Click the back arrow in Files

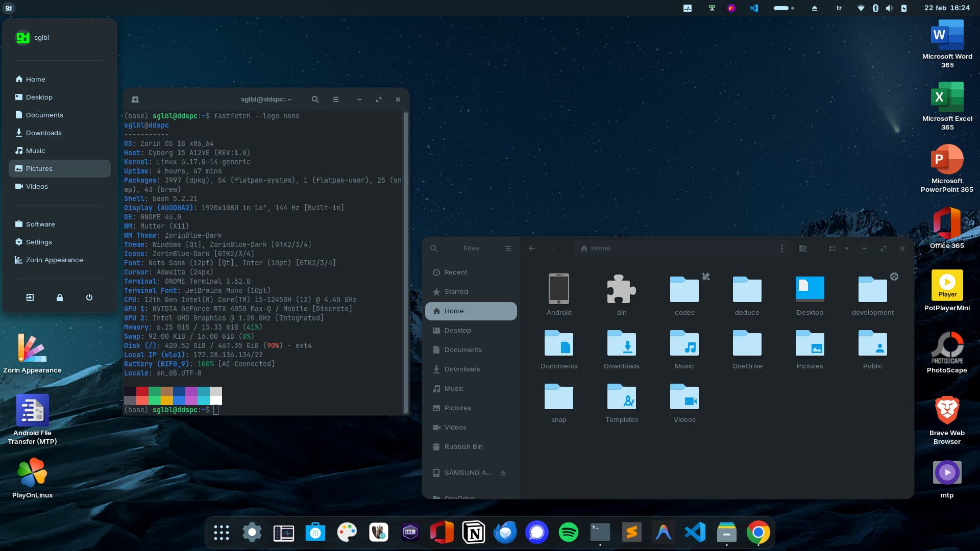[532, 248]
